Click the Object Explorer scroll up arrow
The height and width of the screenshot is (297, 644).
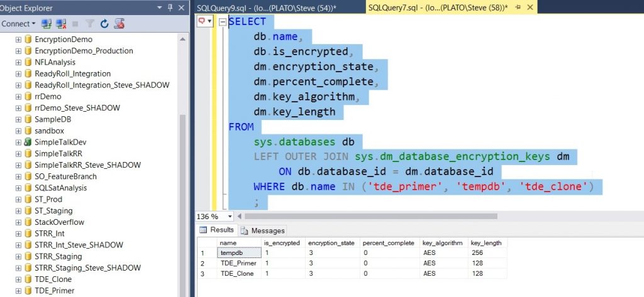182,39
